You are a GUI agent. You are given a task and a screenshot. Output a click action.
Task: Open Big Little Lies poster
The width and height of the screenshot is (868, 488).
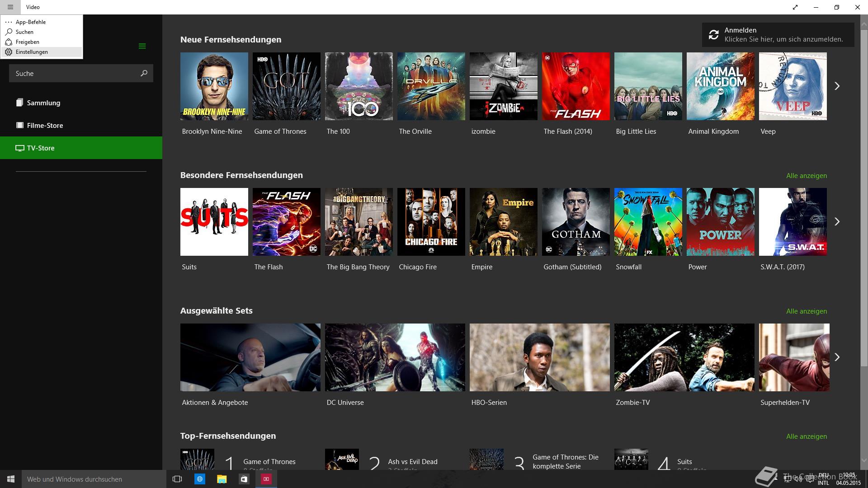point(648,86)
